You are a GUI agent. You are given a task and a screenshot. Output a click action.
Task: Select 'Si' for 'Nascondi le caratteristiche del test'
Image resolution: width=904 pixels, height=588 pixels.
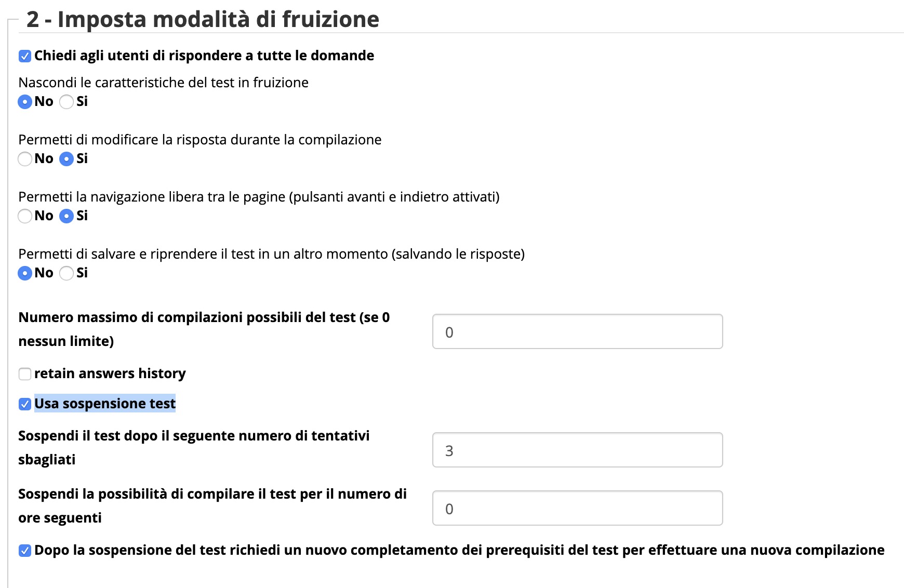click(66, 102)
